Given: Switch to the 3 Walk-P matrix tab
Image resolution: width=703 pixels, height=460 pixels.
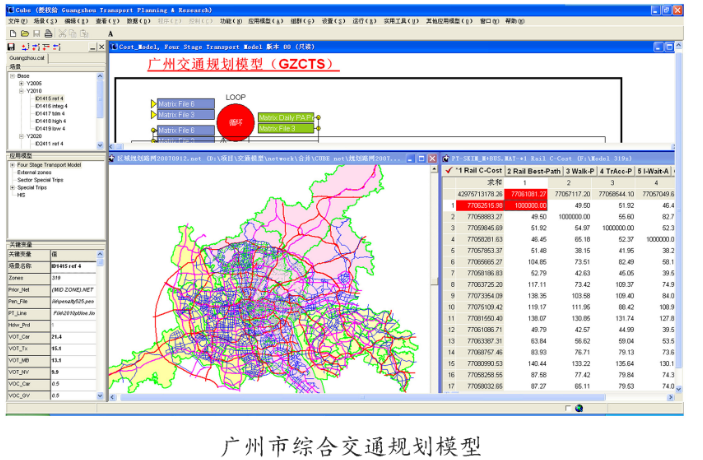Looking at the screenshot, I should coord(580,171).
